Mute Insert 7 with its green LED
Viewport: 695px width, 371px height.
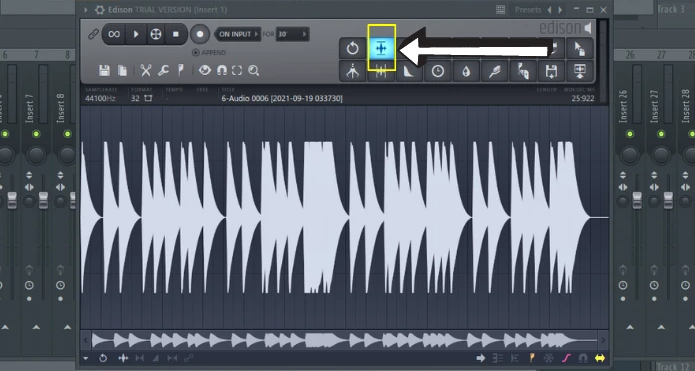36,134
